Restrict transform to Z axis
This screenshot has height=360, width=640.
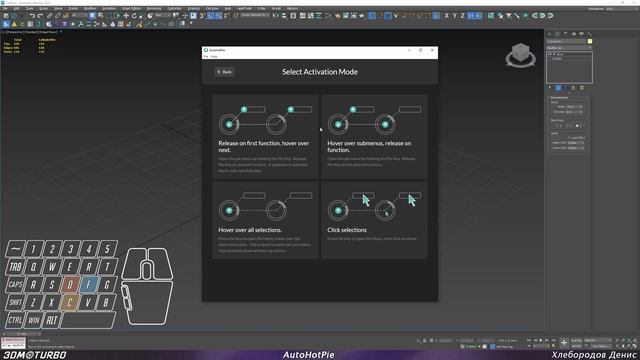tap(462, 16)
